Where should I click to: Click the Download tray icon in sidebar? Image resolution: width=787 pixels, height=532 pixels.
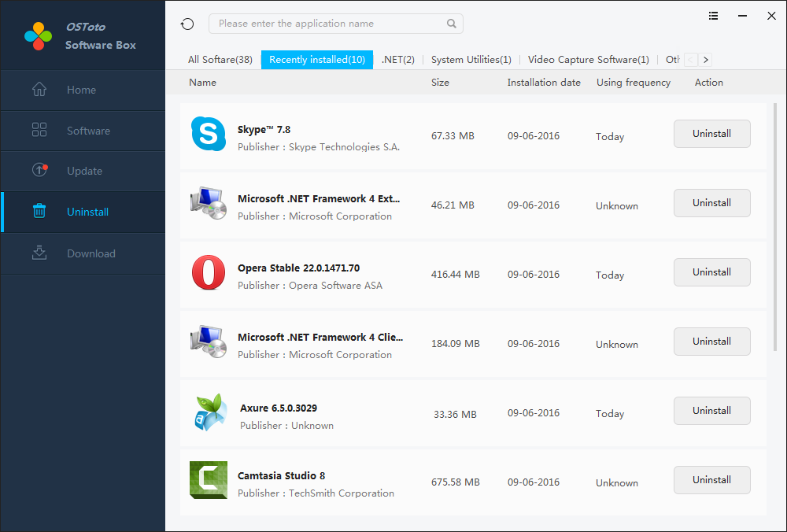[x=39, y=253]
